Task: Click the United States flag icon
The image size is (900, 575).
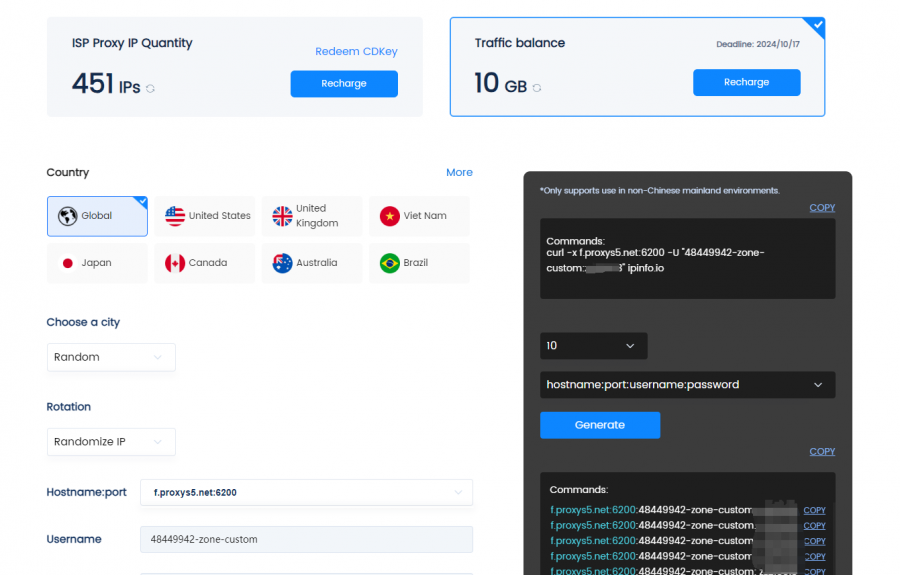Action: point(175,216)
